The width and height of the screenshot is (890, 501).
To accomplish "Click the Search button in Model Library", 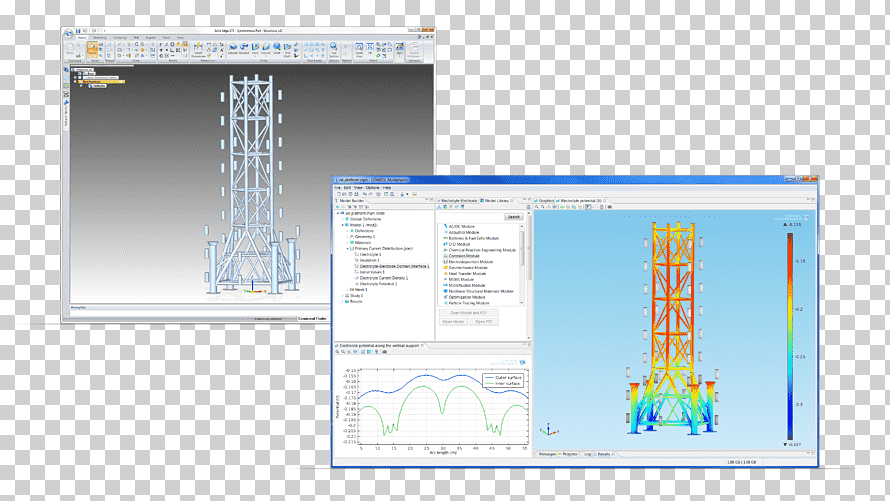I will pyautogui.click(x=514, y=217).
